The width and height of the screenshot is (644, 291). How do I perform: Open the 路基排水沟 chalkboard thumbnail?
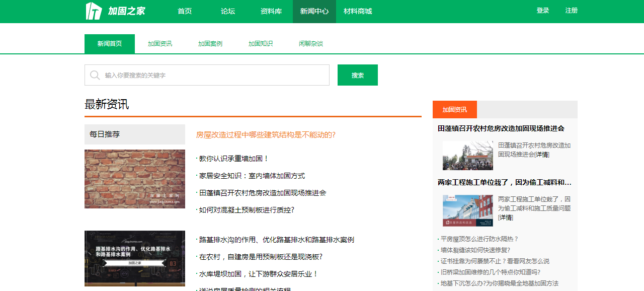tap(135, 258)
